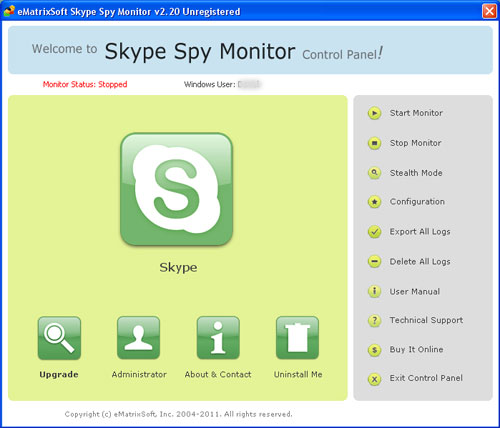Open the Configuration text link
The height and width of the screenshot is (428, 500).
(x=417, y=202)
